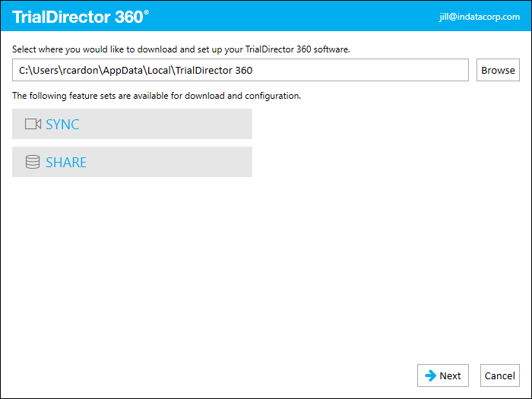532x399 pixels.
Task: Select the SYNC feature set tile
Action: point(132,124)
